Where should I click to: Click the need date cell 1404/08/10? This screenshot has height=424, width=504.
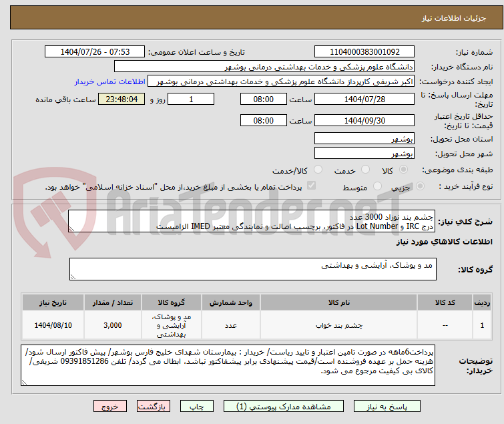pos(53,325)
